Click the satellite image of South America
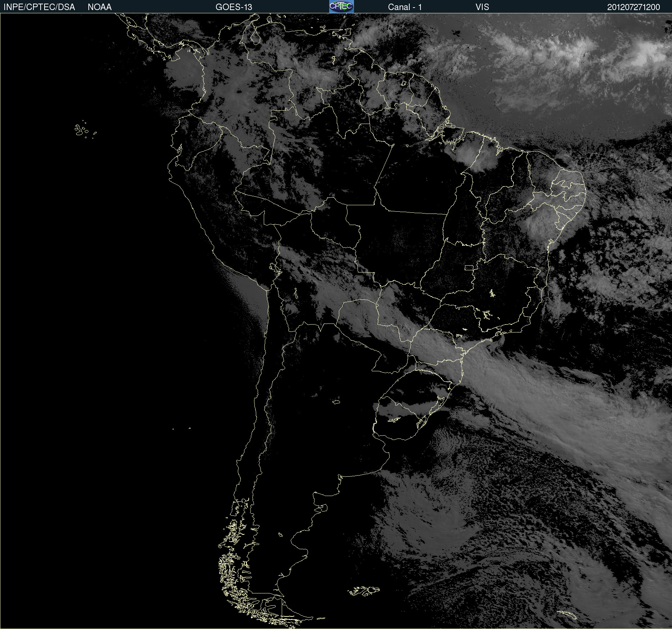This screenshot has height=629, width=672. point(336,321)
